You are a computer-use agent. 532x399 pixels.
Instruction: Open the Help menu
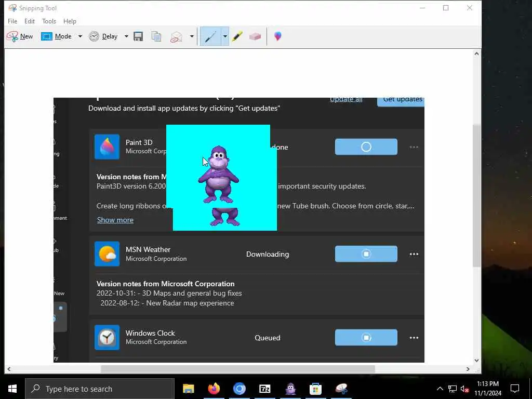[x=70, y=21]
